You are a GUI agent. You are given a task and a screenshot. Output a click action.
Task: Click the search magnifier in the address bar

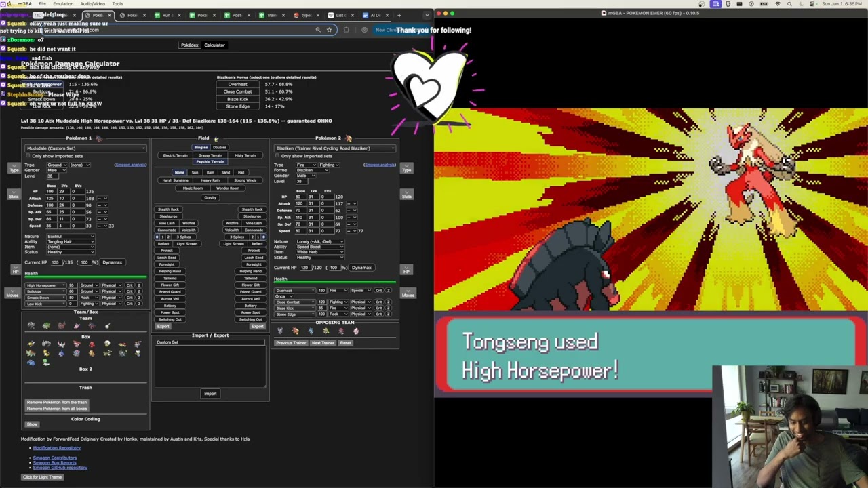(317, 30)
